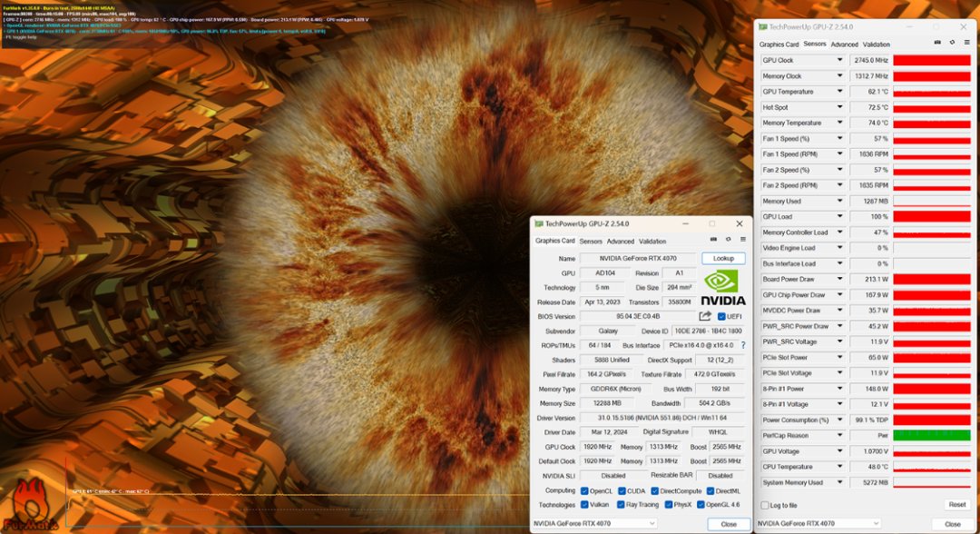Open Advanced tab in Graphics Card window

coord(621,242)
